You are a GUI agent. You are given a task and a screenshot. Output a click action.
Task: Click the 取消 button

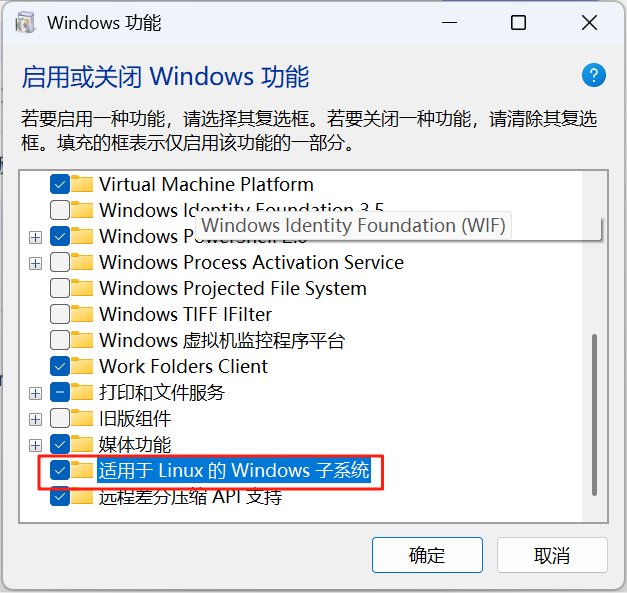pos(552,555)
